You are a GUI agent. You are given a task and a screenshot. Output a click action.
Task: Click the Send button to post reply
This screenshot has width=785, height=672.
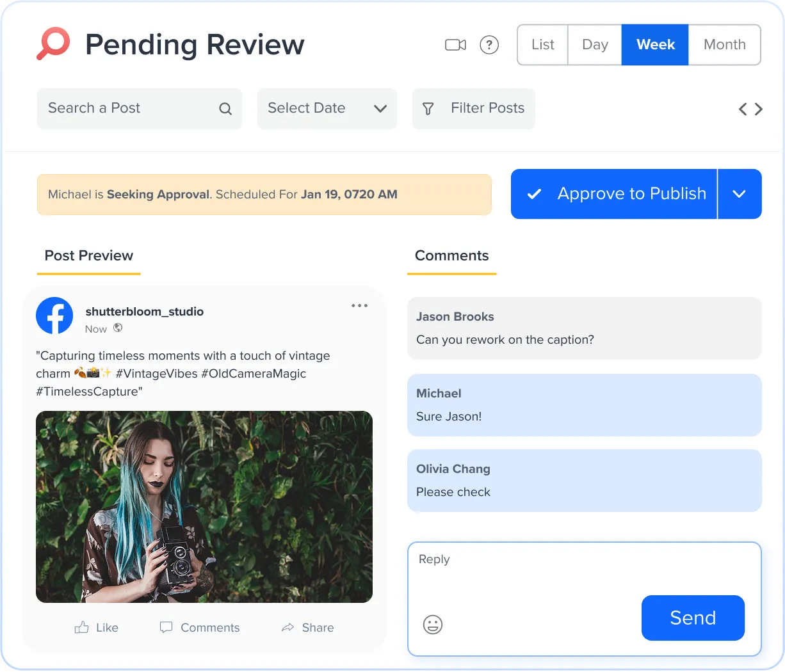[693, 618]
